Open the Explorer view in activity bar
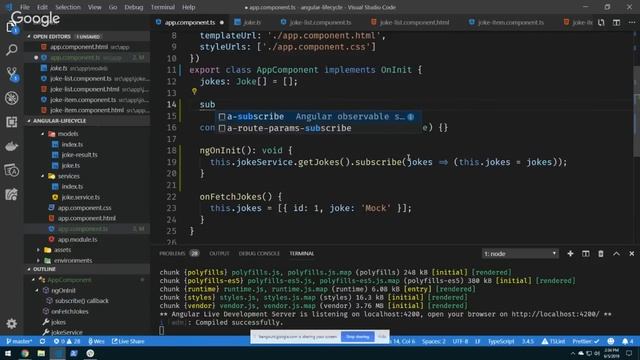Viewport: 640px width, 360px height. (11, 27)
